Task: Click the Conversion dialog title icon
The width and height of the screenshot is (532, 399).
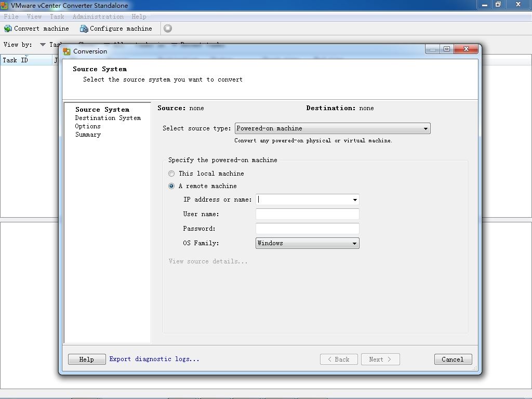Action: [x=67, y=51]
